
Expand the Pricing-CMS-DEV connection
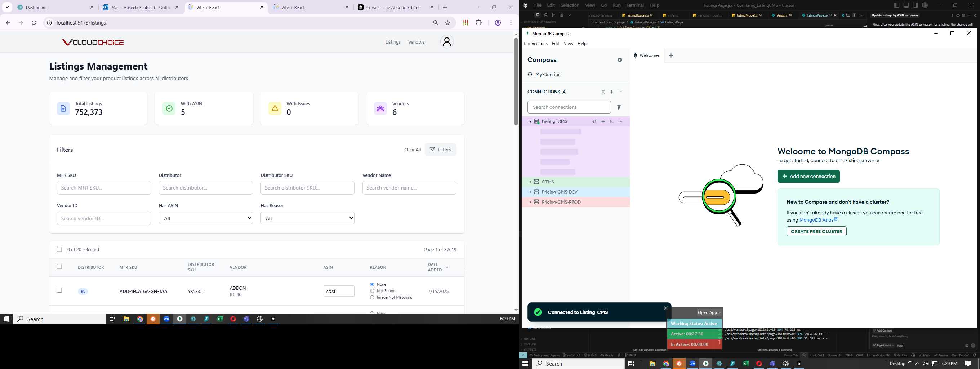530,192
